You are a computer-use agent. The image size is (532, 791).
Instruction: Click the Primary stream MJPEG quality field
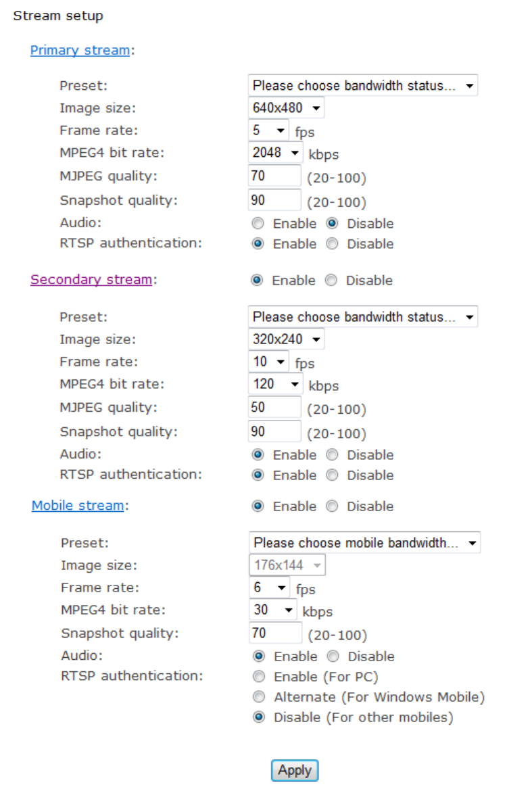point(274,176)
